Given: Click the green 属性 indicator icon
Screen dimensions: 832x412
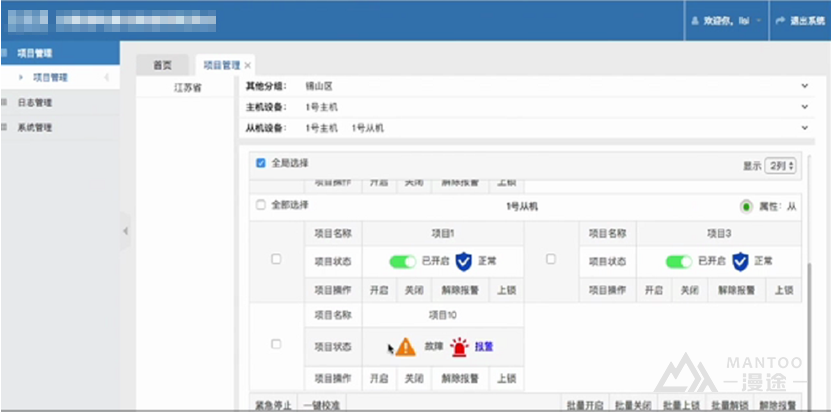Looking at the screenshot, I should tap(746, 206).
